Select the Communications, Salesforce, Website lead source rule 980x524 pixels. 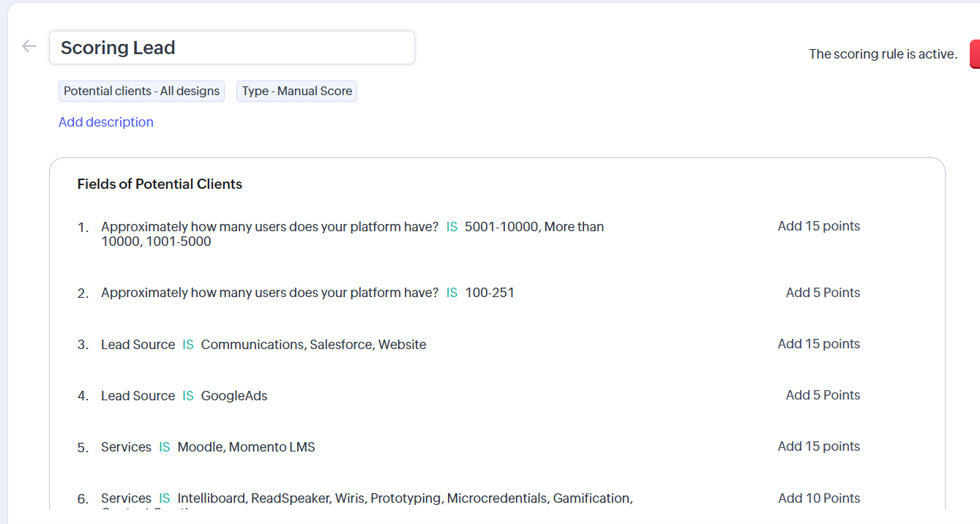[263, 345]
